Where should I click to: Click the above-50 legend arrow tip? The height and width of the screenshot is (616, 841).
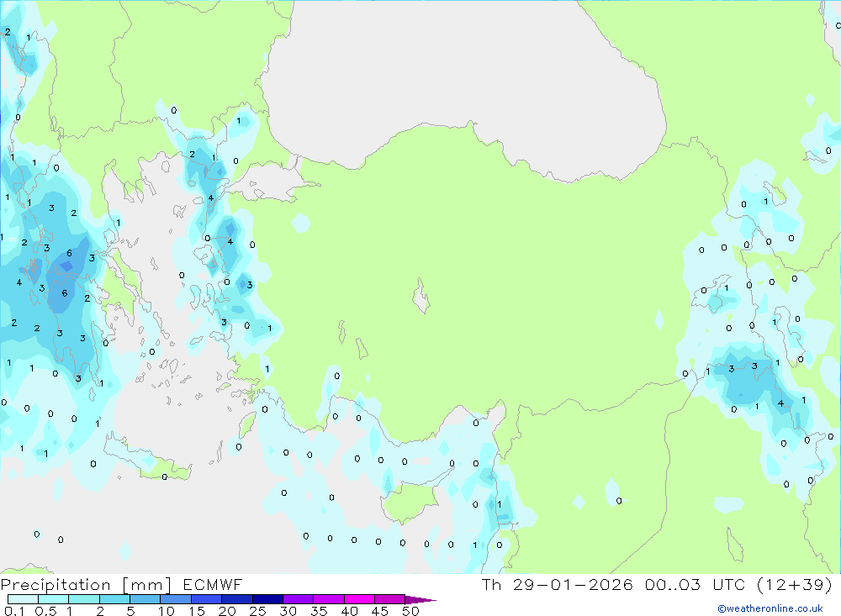click(x=420, y=600)
